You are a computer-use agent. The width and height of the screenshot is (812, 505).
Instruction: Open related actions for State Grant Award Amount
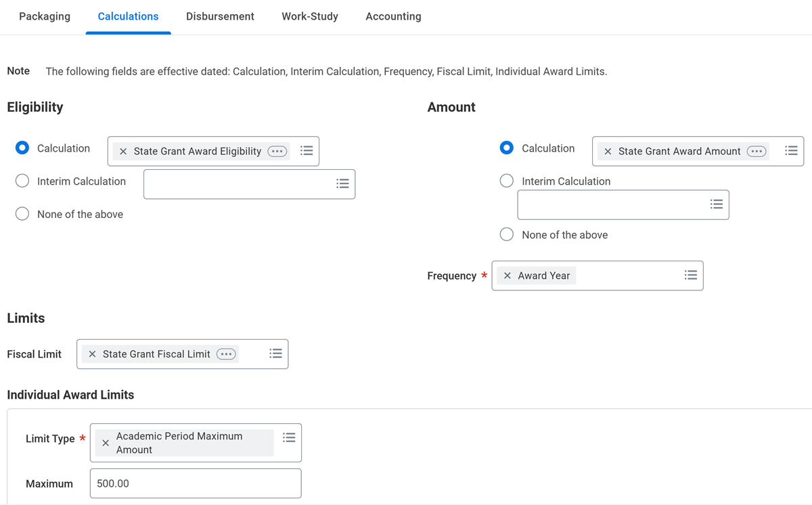click(x=757, y=152)
